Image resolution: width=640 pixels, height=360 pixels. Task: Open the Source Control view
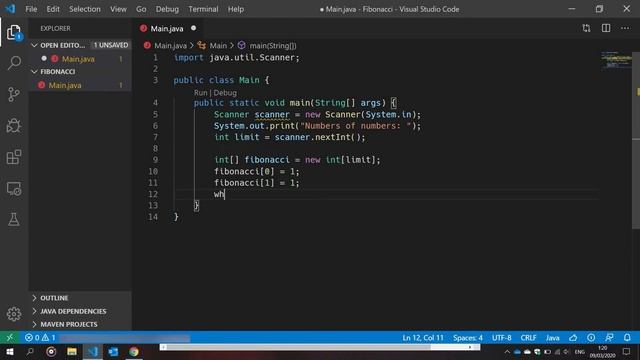coord(14,94)
